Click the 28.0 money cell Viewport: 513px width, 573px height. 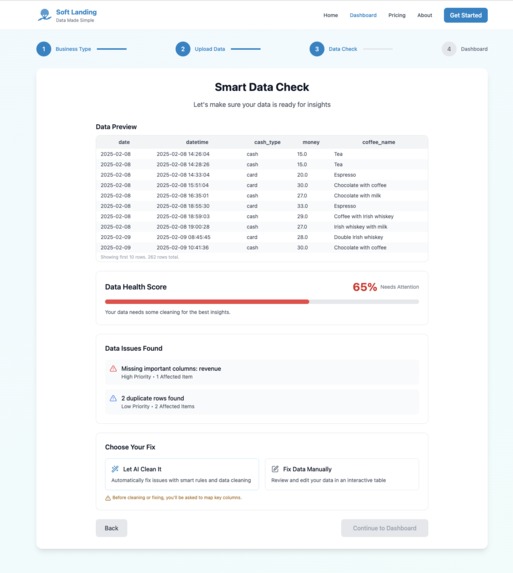pos(303,237)
